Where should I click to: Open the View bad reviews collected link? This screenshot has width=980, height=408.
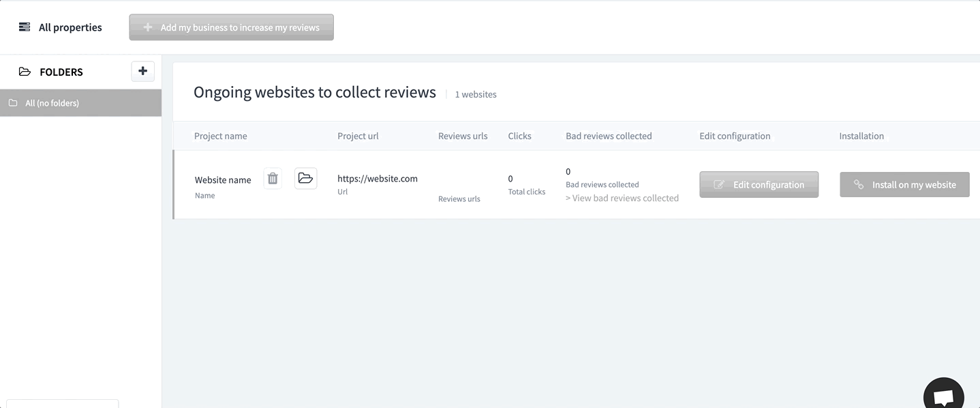[622, 198]
